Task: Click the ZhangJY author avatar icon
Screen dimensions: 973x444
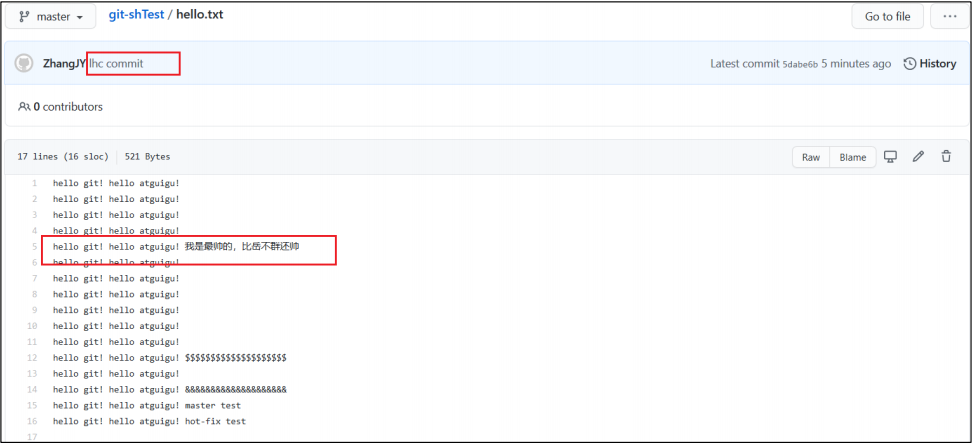Action: 24,63
